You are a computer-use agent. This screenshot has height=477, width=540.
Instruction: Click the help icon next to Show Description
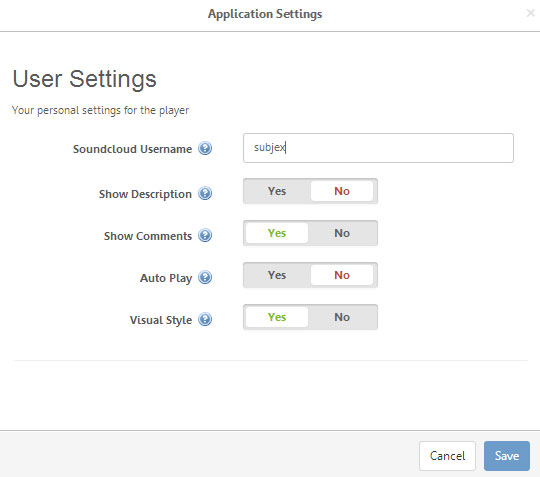pyautogui.click(x=205, y=193)
